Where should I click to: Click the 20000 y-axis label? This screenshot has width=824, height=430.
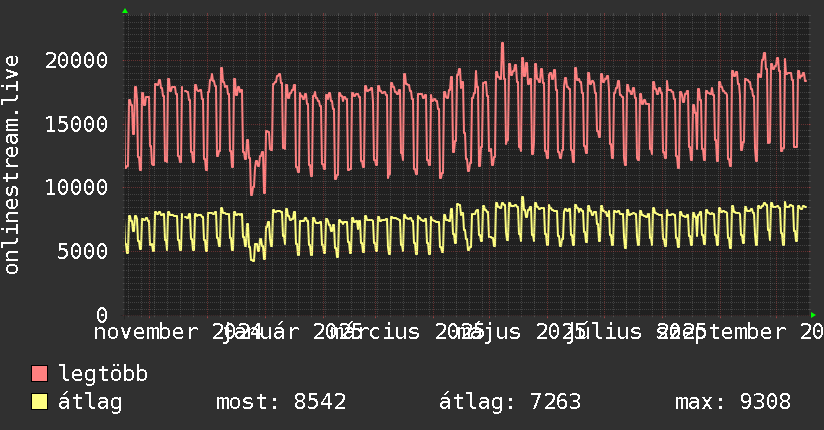[76, 60]
